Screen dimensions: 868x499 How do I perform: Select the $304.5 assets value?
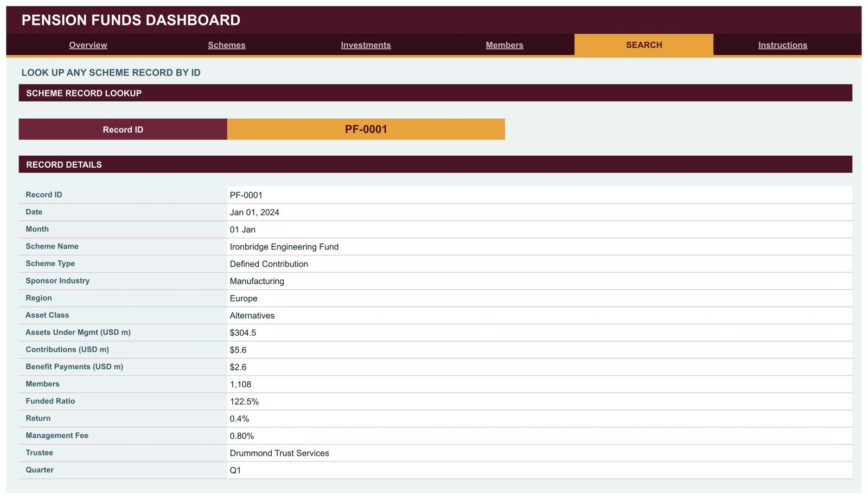[243, 333]
